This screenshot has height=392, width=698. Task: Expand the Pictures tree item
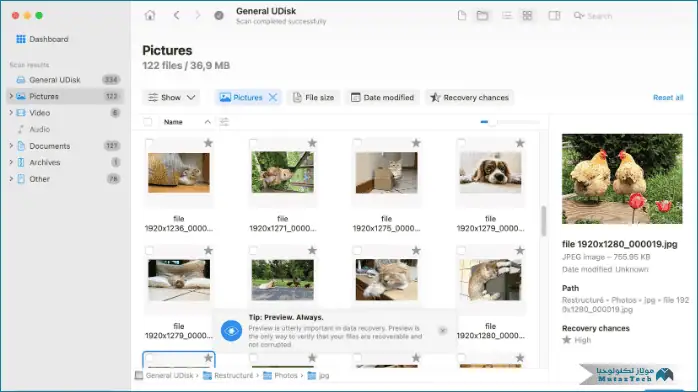pos(11,96)
